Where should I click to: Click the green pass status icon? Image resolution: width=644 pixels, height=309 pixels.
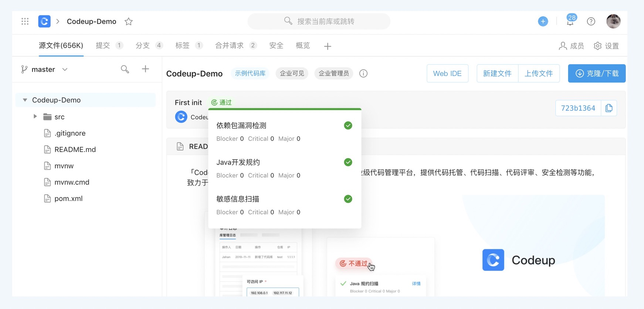click(x=214, y=102)
